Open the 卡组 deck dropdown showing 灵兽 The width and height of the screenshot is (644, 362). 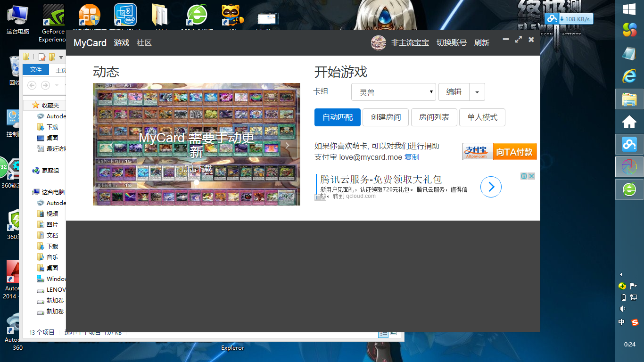pos(393,92)
